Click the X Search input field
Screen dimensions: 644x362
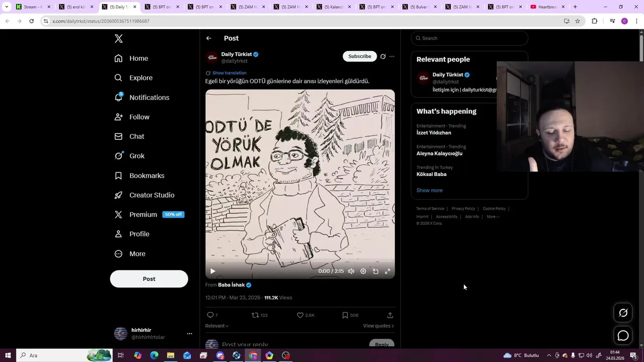pos(469,38)
